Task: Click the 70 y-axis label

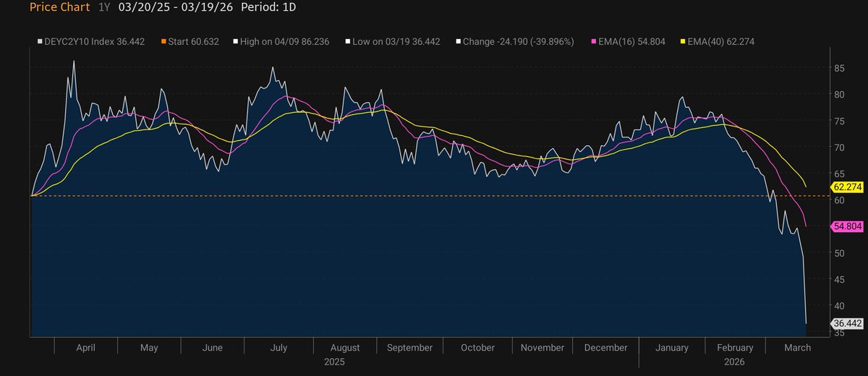Action: (x=840, y=147)
